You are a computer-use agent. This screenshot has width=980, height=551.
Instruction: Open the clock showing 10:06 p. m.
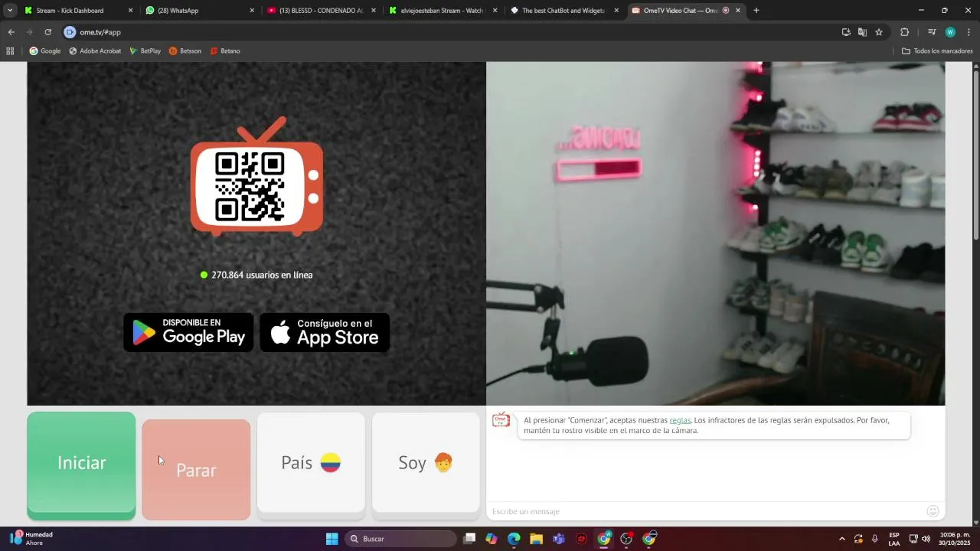(x=954, y=539)
